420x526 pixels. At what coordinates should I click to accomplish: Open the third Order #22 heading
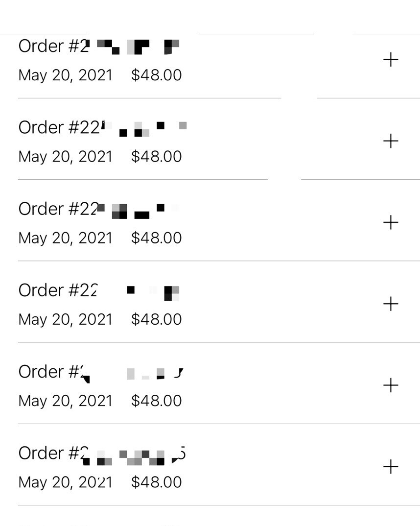pos(99,209)
